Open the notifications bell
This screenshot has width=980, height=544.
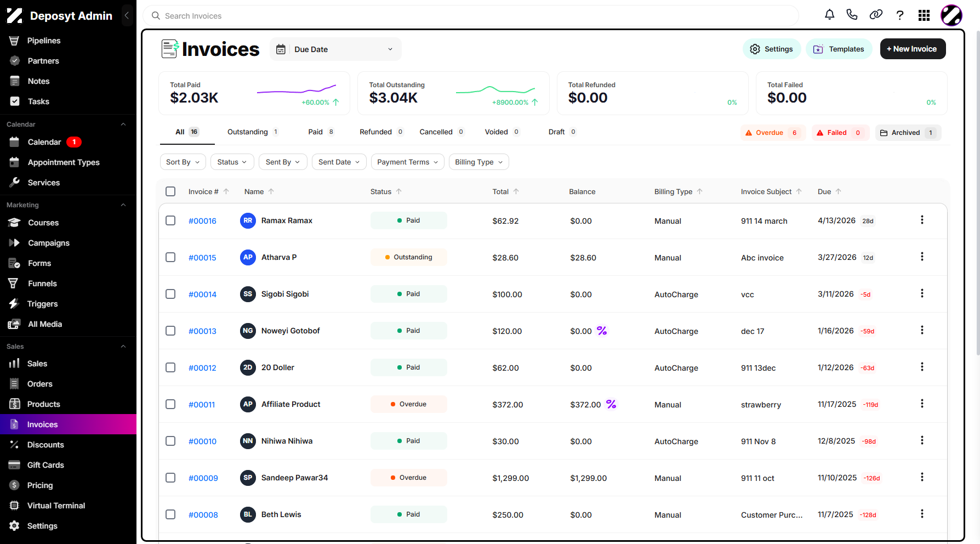click(x=829, y=15)
